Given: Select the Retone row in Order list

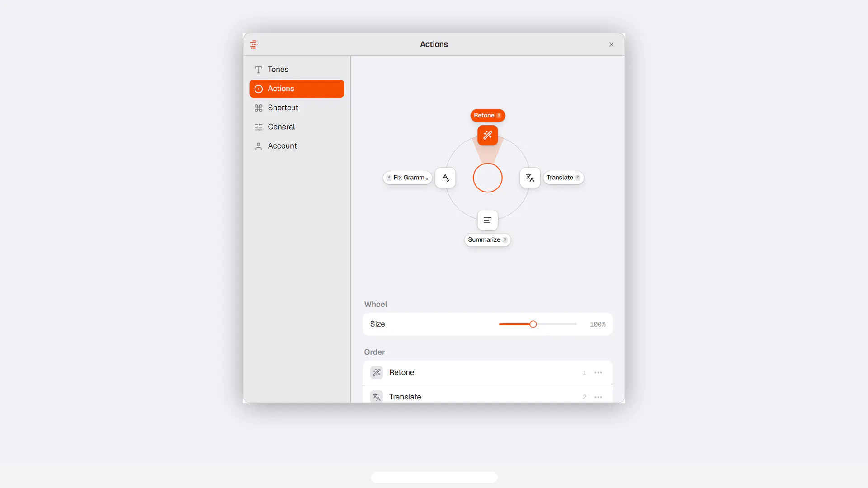Looking at the screenshot, I should tap(487, 372).
